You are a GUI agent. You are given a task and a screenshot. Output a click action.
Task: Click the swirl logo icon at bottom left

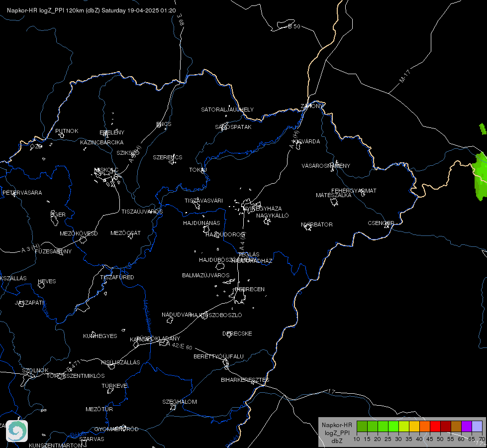17,431
